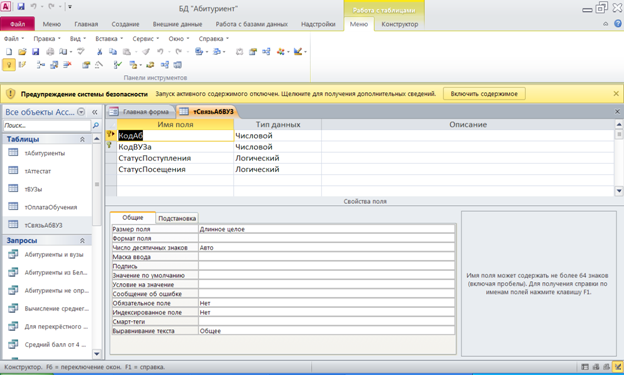This screenshot has height=375, width=624.
Task: Open the Внешние данные ribbon tab
Action: point(177,24)
